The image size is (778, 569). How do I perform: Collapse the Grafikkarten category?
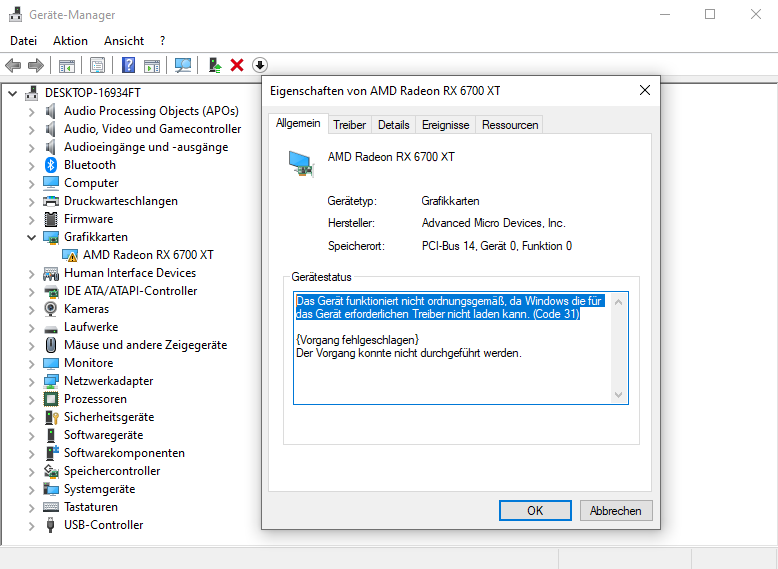32,237
